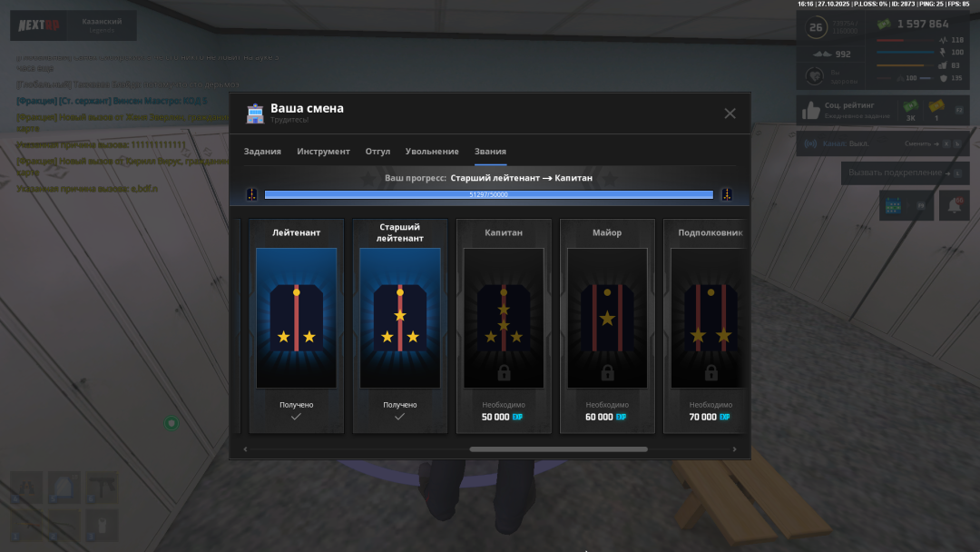This screenshot has height=552, width=980.
Task: Click the police building icon beside Ваша смена
Action: click(255, 113)
